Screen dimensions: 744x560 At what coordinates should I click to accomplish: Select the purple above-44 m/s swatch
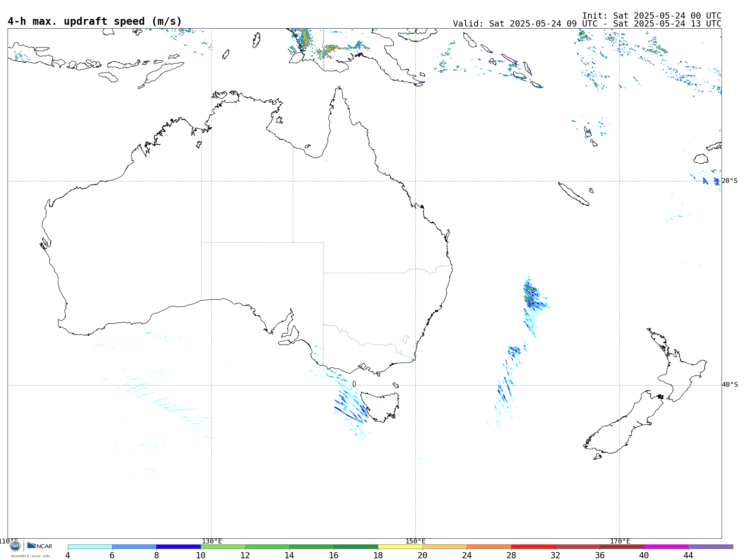pyautogui.click(x=711, y=547)
